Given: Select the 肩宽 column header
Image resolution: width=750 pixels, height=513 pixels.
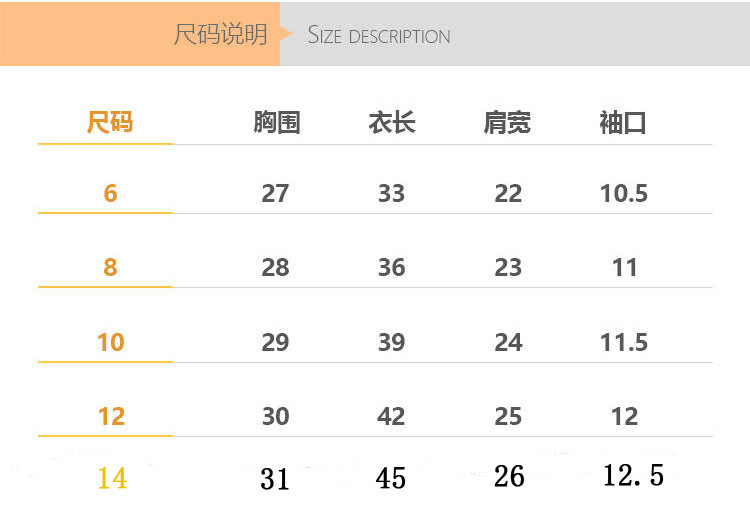Looking at the screenshot, I should [507, 123].
